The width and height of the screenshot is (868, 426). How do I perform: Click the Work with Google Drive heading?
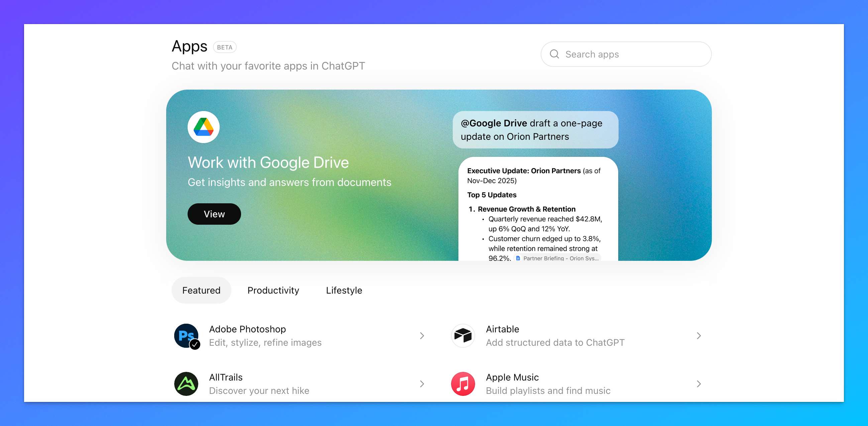(x=268, y=163)
